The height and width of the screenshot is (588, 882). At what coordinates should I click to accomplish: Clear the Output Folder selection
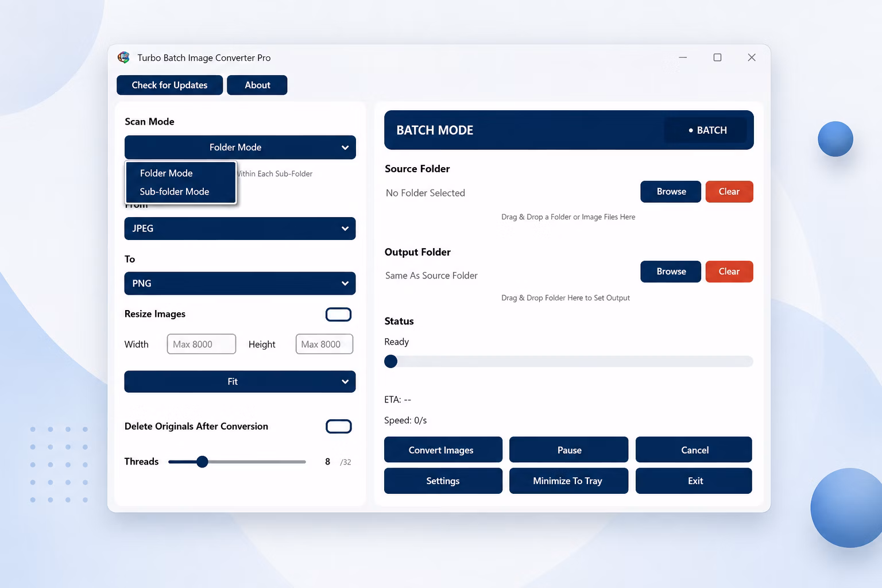[729, 272]
